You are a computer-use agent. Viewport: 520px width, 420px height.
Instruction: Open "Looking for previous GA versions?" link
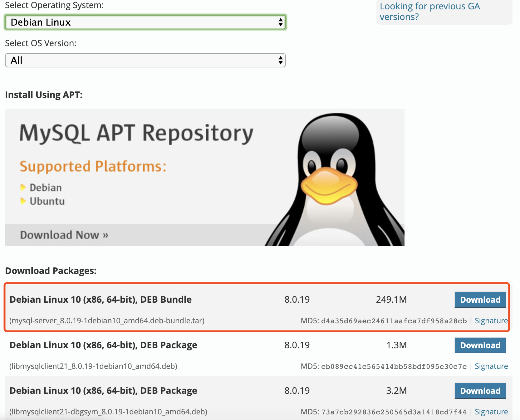pyautogui.click(x=429, y=11)
